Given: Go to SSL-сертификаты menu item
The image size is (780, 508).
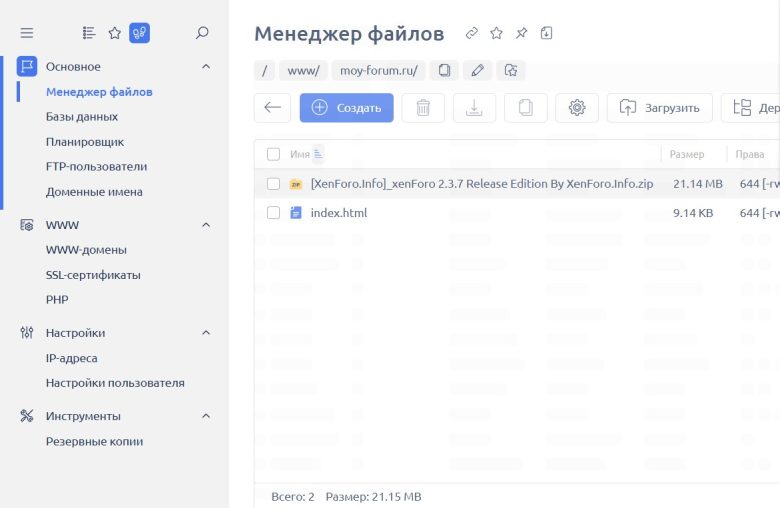Looking at the screenshot, I should (x=93, y=275).
